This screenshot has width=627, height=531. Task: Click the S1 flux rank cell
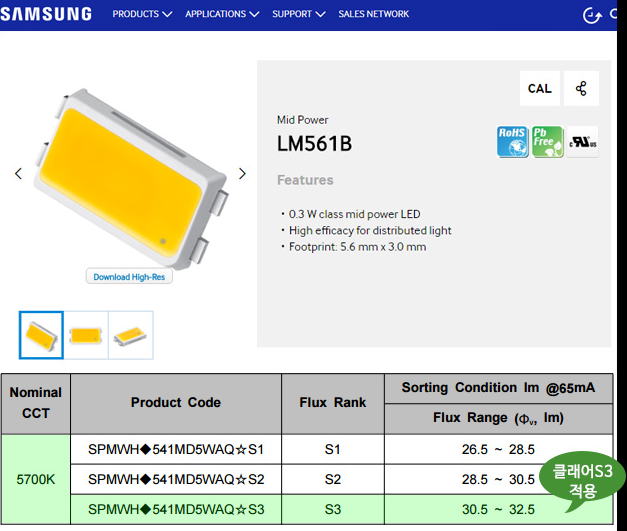click(332, 449)
